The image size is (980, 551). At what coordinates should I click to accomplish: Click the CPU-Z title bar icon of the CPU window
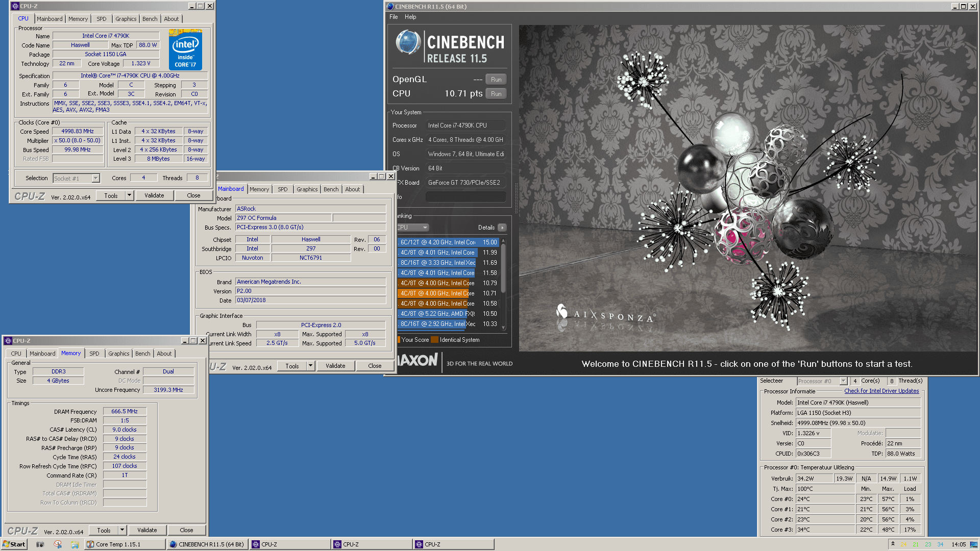[x=15, y=6]
